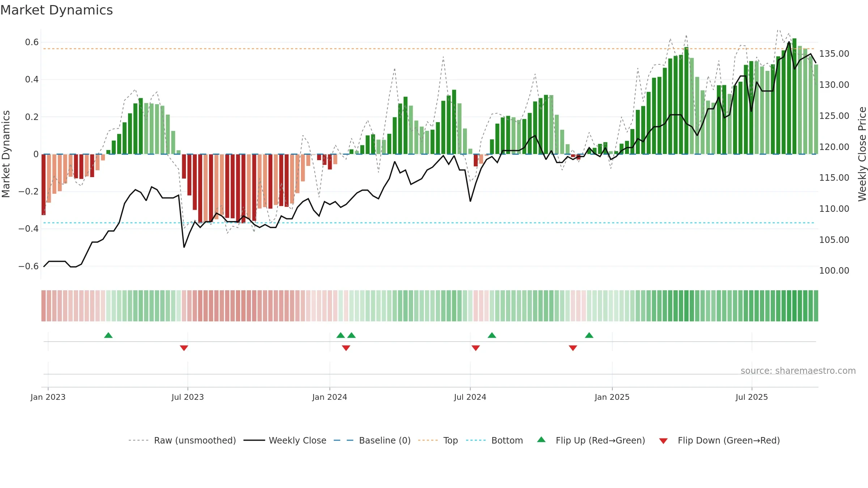Screen dimensions: 868x488
Task: Click the Market Dynamics chart title
Action: (56, 10)
